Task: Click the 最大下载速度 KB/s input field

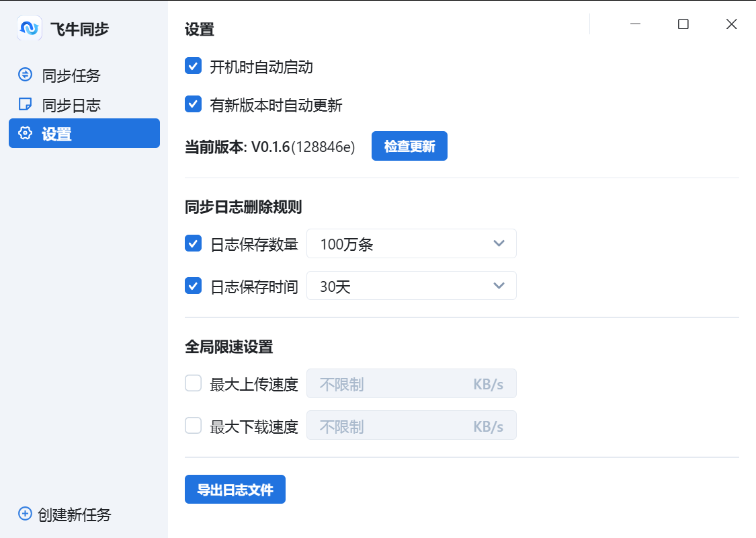Action: 393,426
